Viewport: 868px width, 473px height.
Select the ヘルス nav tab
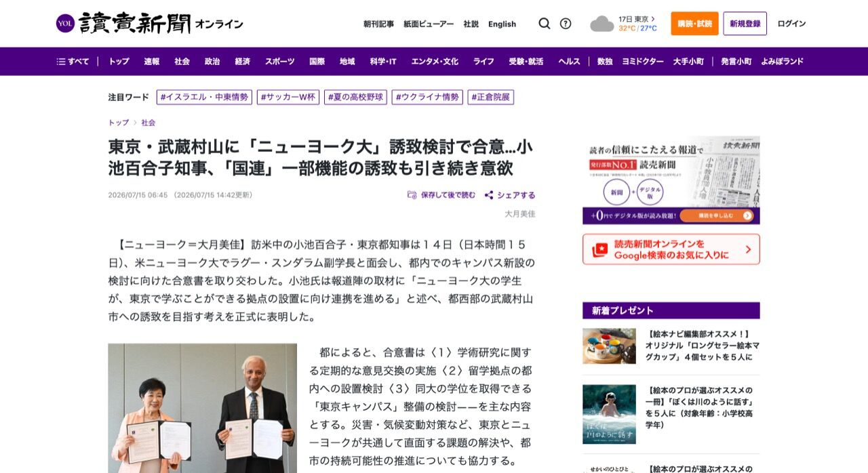click(569, 62)
